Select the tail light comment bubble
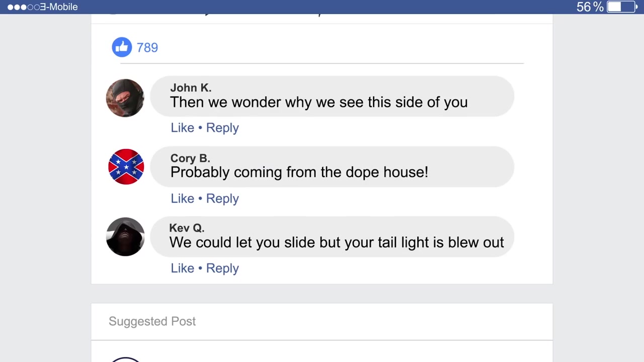 tap(332, 237)
